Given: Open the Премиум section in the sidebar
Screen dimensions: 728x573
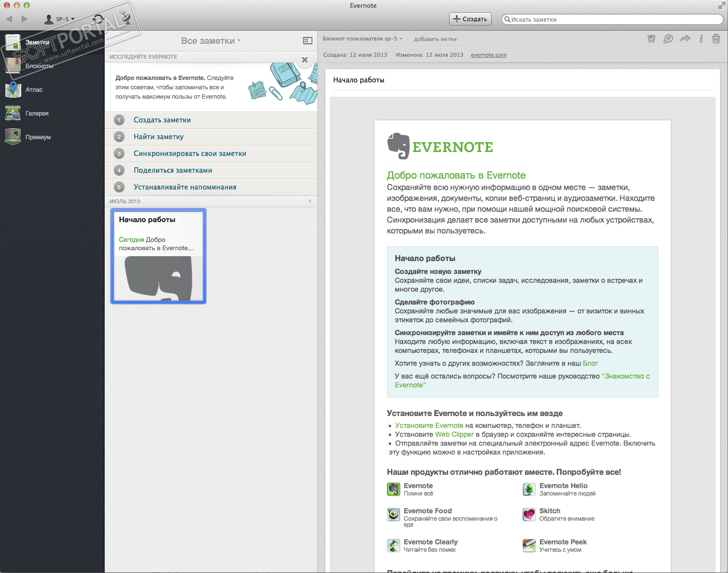Looking at the screenshot, I should coord(52,137).
